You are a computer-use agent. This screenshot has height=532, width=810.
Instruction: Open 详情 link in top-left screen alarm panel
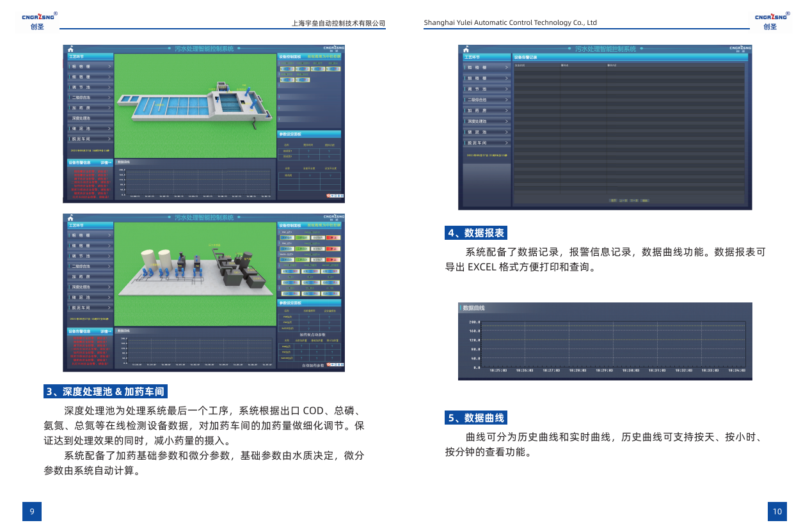(x=106, y=162)
